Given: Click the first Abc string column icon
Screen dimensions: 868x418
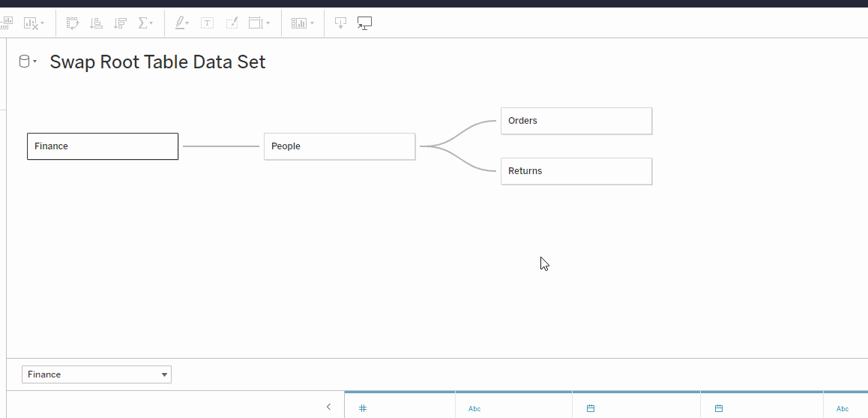Looking at the screenshot, I should coord(474,409).
